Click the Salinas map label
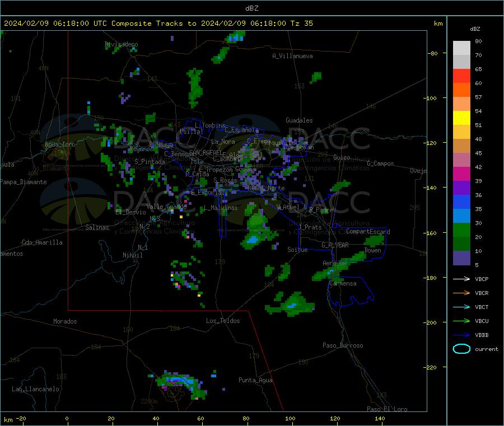 [97, 227]
